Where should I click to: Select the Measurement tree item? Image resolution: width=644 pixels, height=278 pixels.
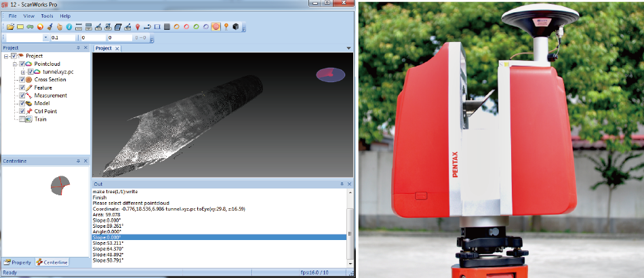(51, 96)
